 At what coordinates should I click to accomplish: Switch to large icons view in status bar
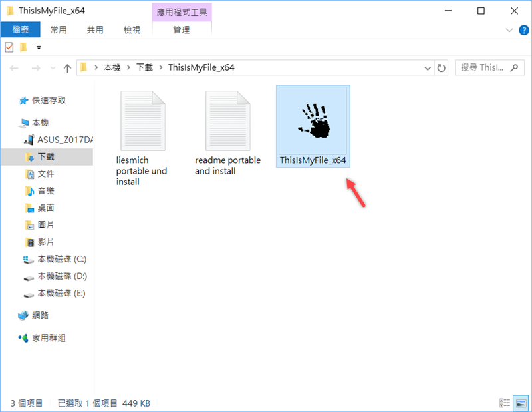pos(521,403)
